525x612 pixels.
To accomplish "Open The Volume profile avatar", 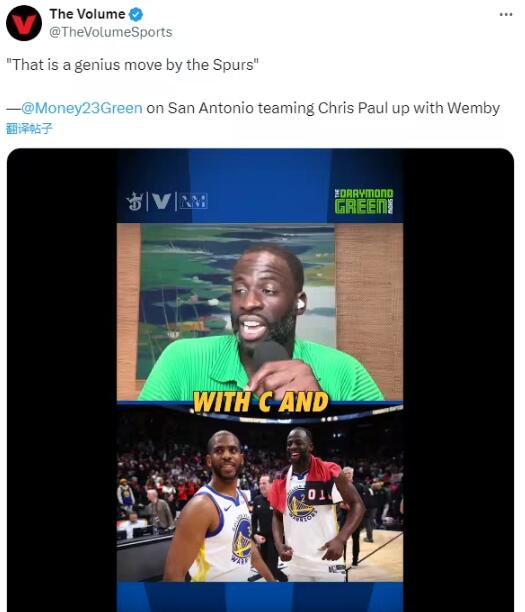I will pyautogui.click(x=24, y=23).
